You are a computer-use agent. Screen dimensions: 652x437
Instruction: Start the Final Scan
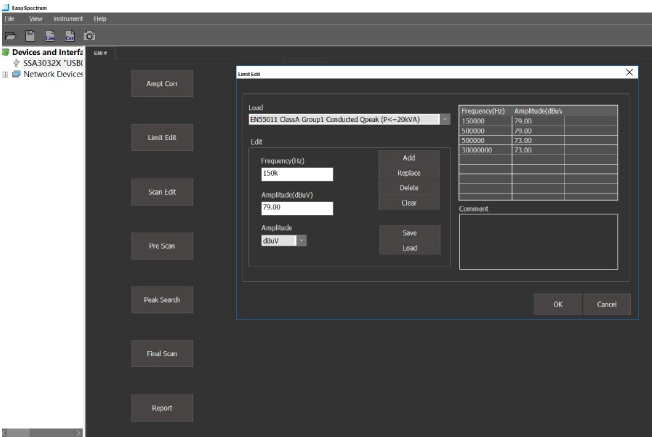pyautogui.click(x=162, y=354)
